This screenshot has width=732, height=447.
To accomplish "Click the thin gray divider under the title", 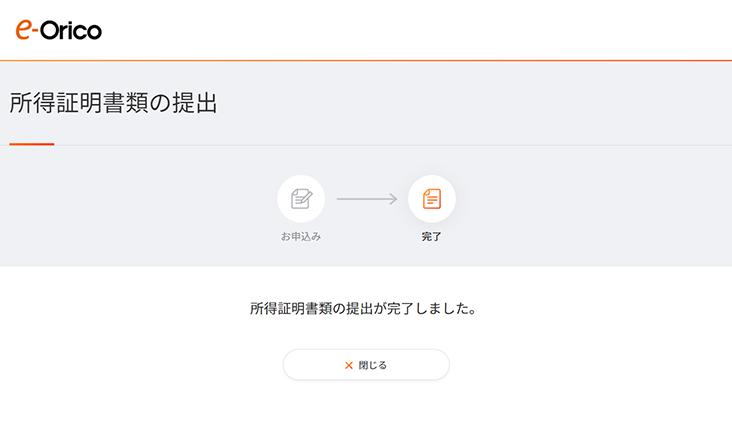I will 393,145.
